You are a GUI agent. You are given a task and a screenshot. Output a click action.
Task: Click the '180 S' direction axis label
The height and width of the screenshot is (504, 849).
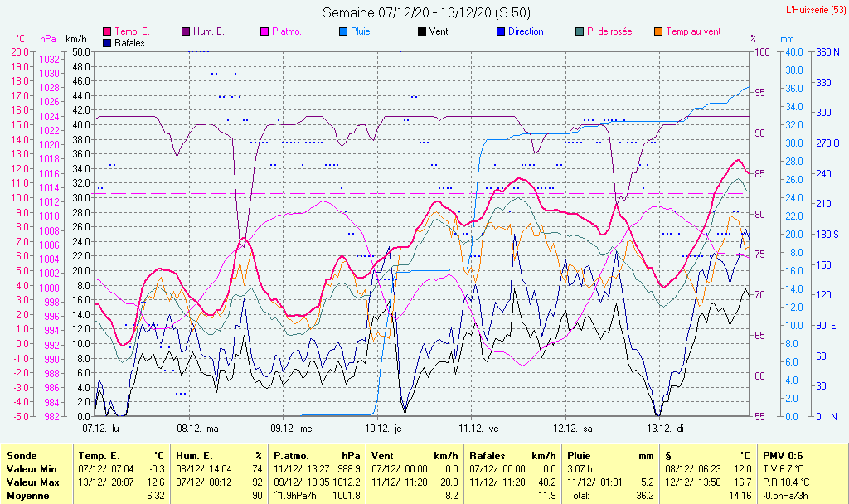827,235
